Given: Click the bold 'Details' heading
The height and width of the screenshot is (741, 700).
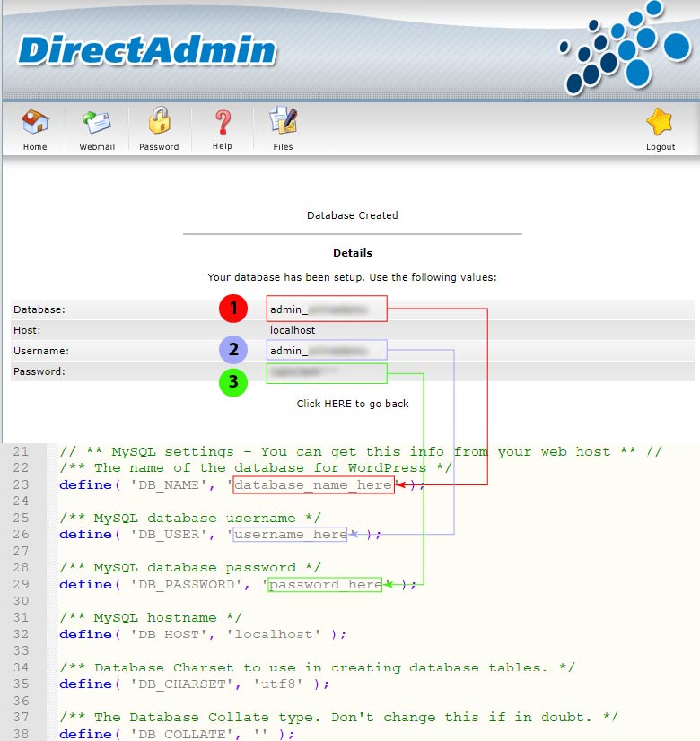Looking at the screenshot, I should [353, 253].
